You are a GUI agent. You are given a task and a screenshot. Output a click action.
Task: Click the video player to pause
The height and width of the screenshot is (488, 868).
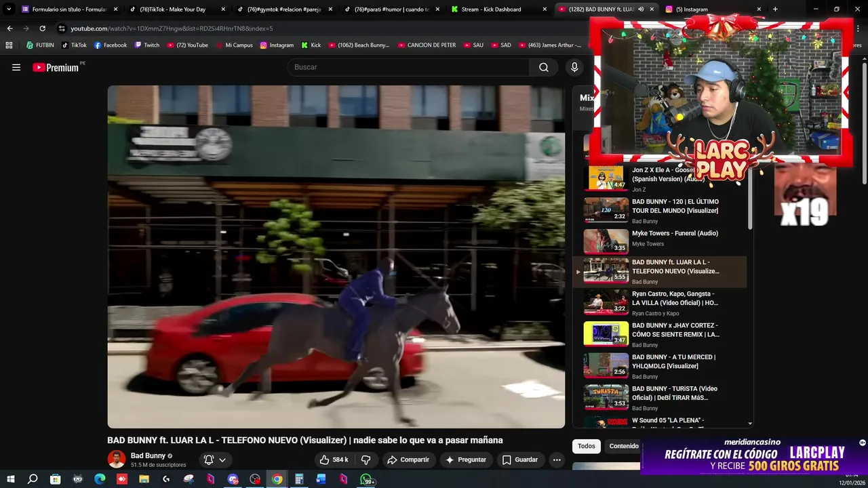(x=336, y=256)
